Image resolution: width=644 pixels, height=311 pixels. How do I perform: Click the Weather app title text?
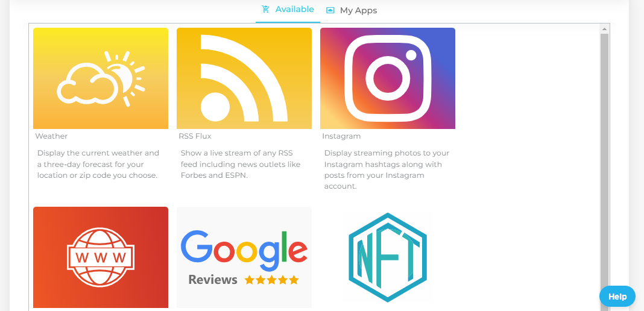point(51,136)
